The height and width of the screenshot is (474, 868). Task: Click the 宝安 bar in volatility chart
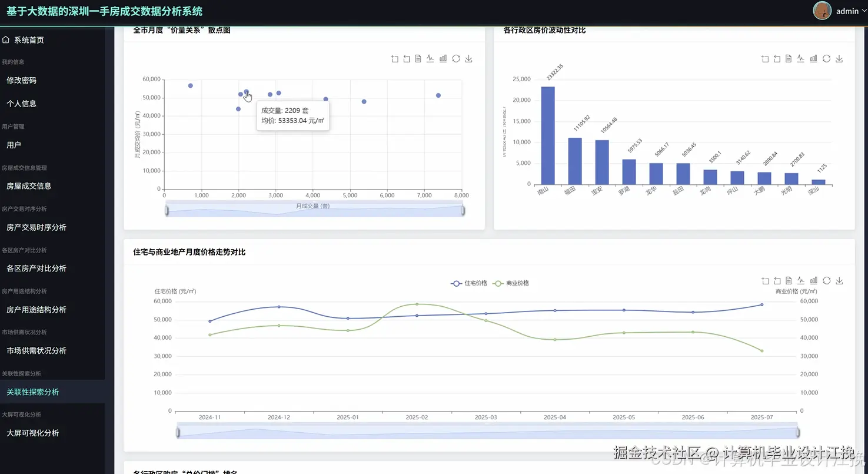[602, 163]
